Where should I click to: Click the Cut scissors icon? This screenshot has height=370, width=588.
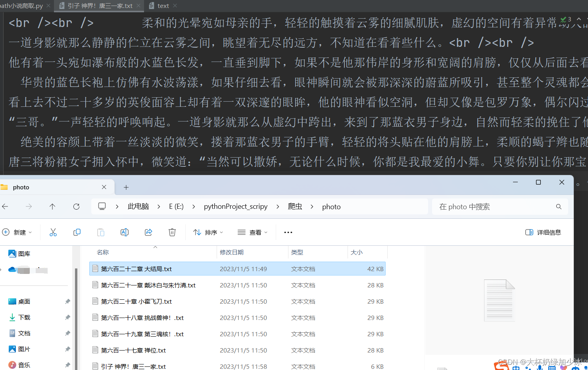tap(53, 232)
